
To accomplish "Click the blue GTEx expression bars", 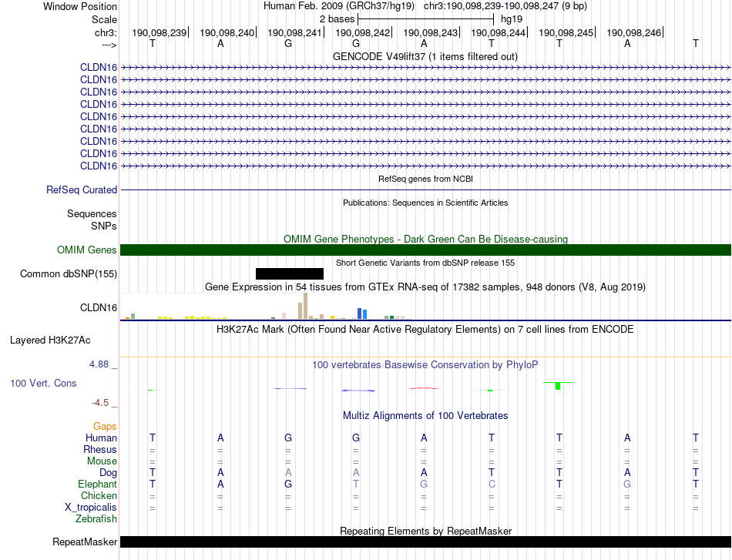I will tap(362, 314).
